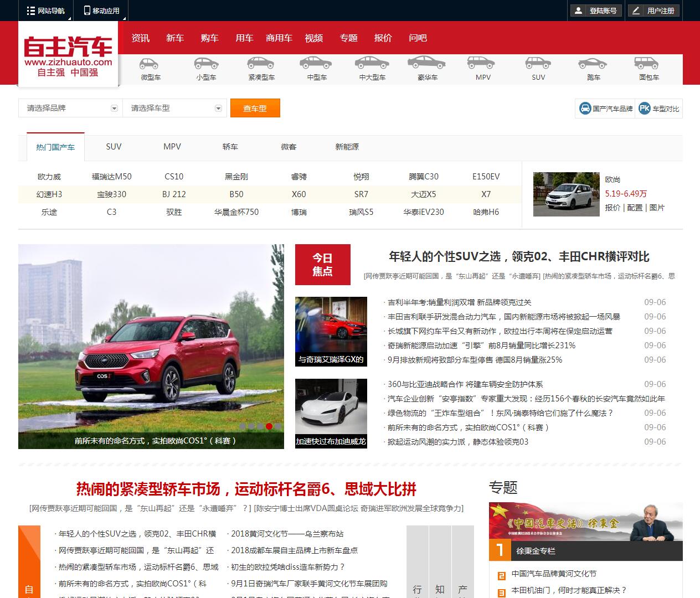Switch to the 热门国产车 tab
This screenshot has width=700, height=598.
(x=55, y=147)
